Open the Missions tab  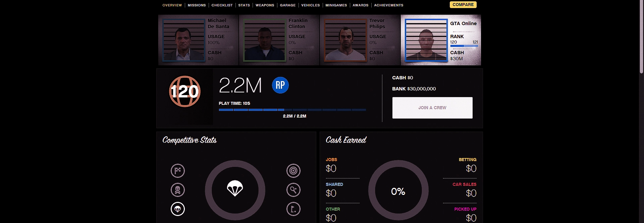click(197, 5)
